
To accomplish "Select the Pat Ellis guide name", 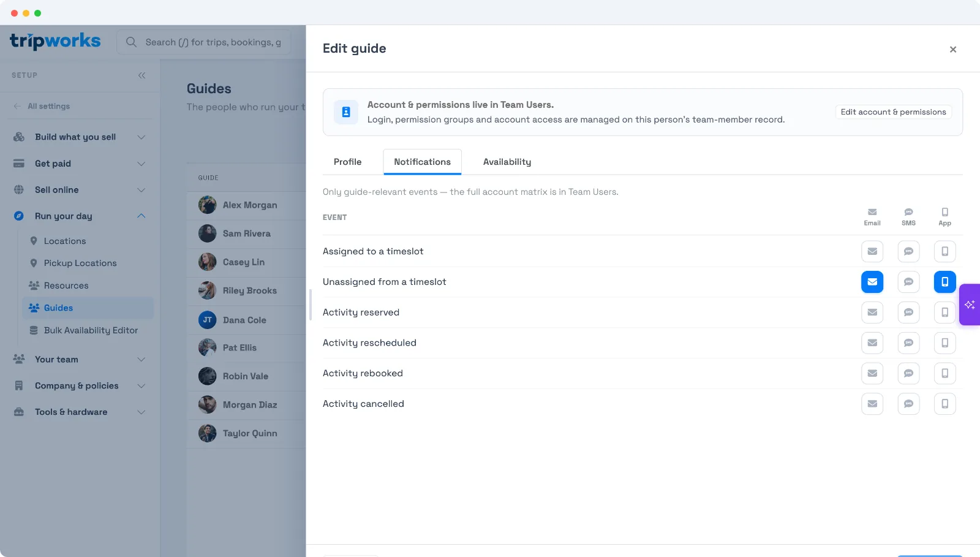I will click(239, 347).
